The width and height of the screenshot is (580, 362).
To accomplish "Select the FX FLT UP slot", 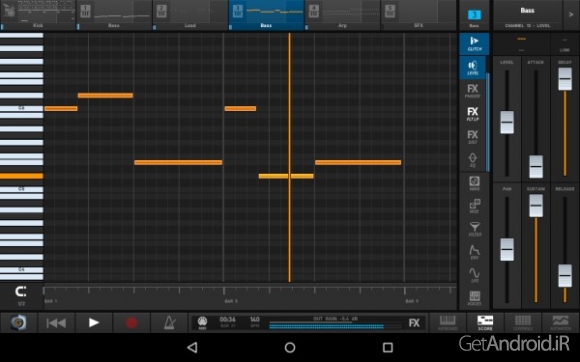I will point(473,114).
